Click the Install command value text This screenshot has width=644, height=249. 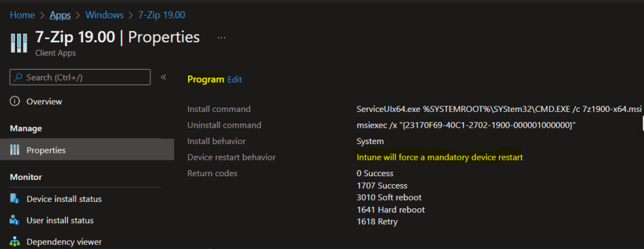coord(499,109)
